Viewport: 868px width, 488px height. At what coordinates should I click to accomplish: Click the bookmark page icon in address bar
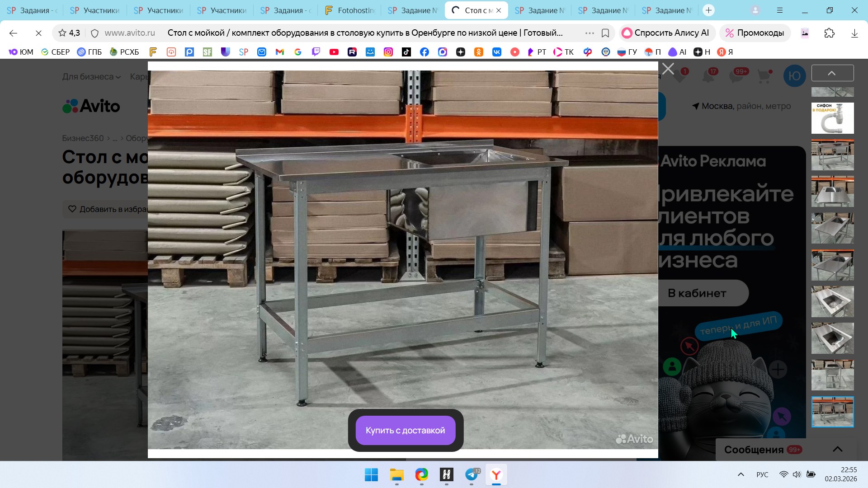point(605,33)
